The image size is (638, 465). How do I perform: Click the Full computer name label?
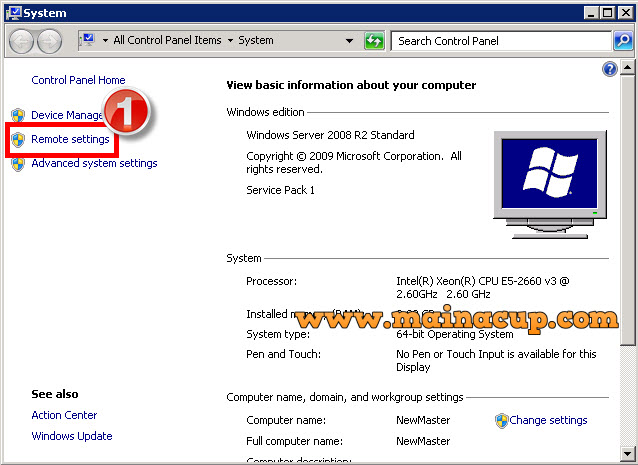[294, 441]
